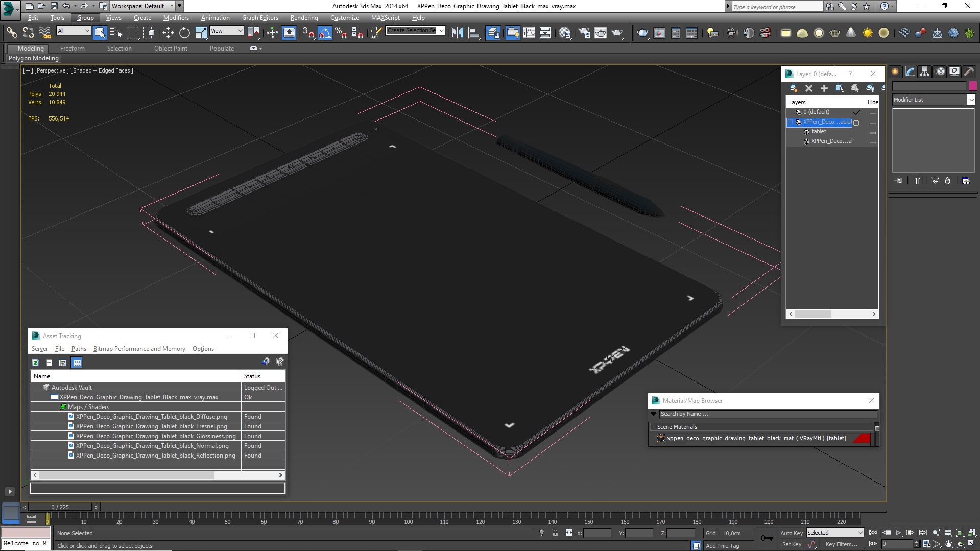The image size is (980, 551).
Task: Open the Reference Coordinate View dropdown
Action: (227, 31)
